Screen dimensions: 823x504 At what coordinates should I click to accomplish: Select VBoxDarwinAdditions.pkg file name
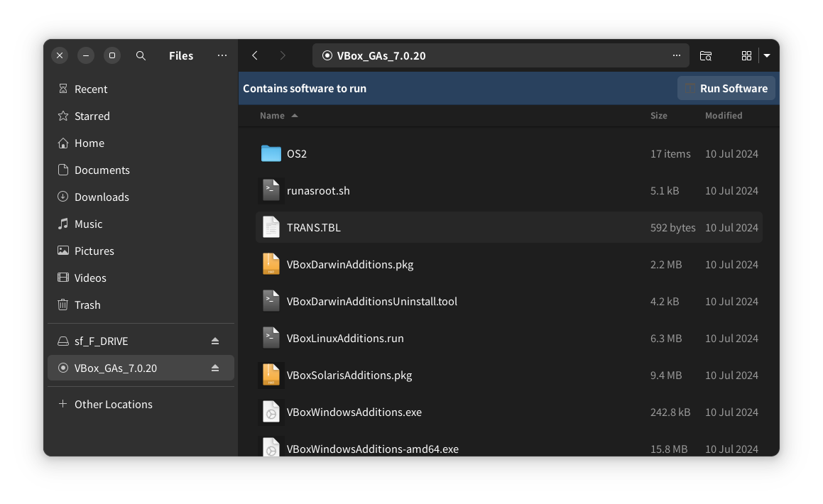coord(350,264)
